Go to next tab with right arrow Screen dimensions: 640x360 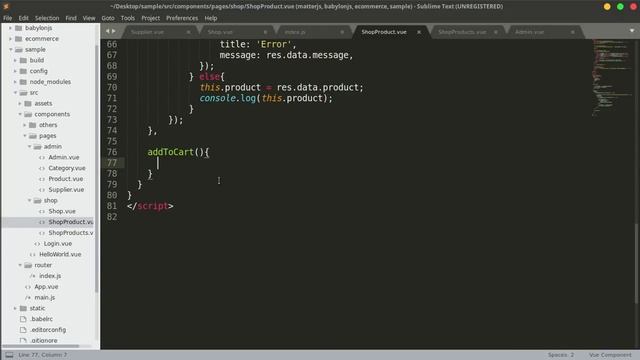coord(113,31)
